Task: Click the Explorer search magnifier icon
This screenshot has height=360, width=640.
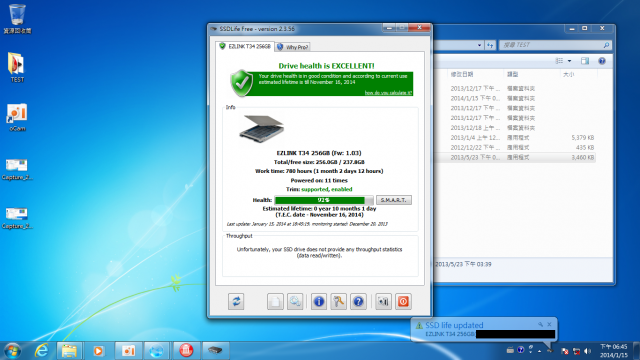Action: [606, 45]
